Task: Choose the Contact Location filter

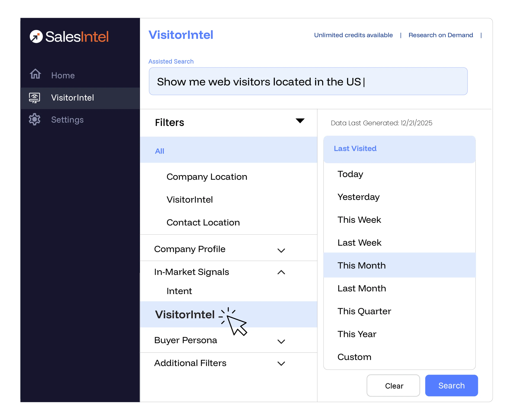Action: [203, 223]
